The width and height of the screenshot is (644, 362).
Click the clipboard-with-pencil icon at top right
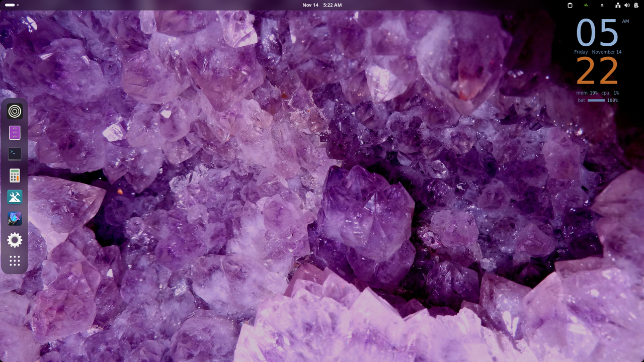636,5
